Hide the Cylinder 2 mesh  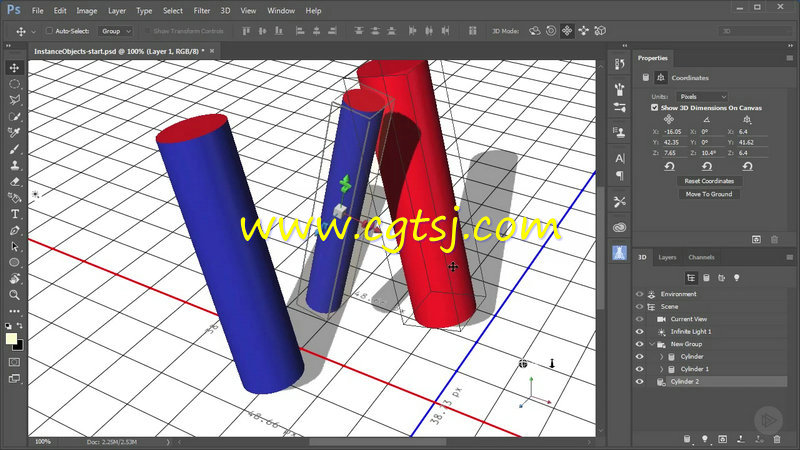click(639, 382)
